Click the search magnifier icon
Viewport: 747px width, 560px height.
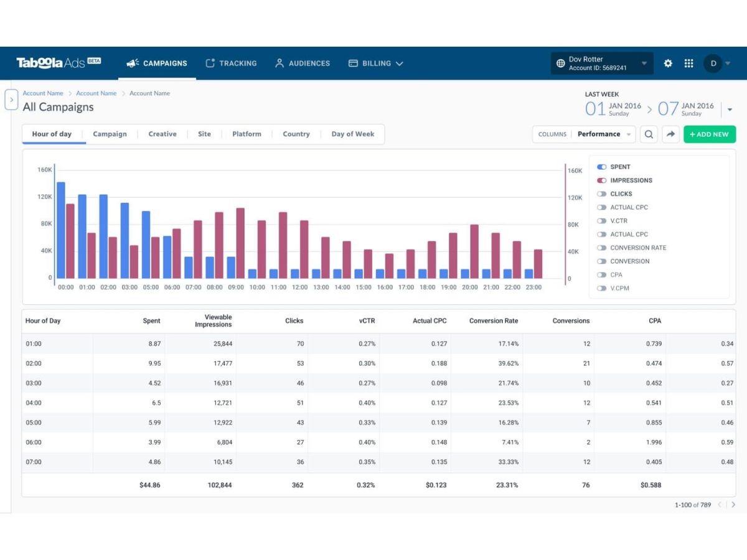(x=649, y=134)
